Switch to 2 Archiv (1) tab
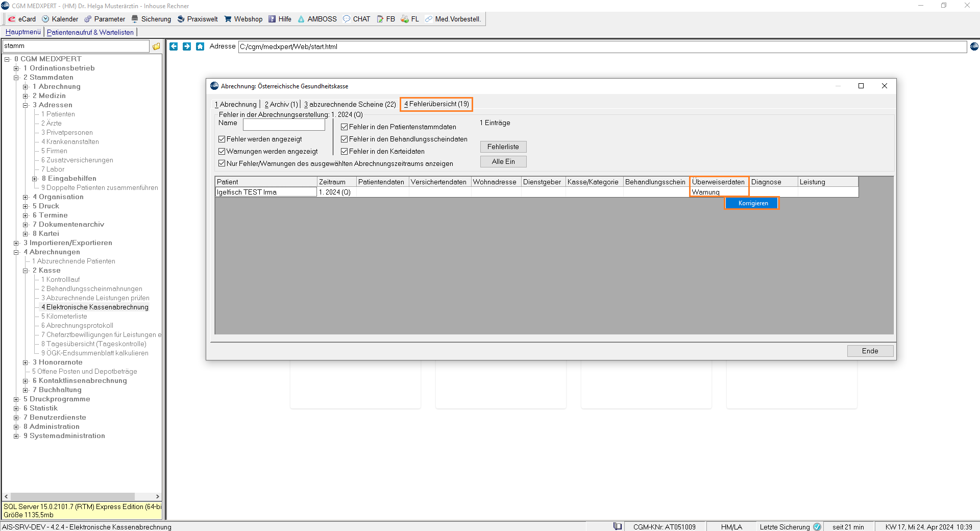 (281, 104)
